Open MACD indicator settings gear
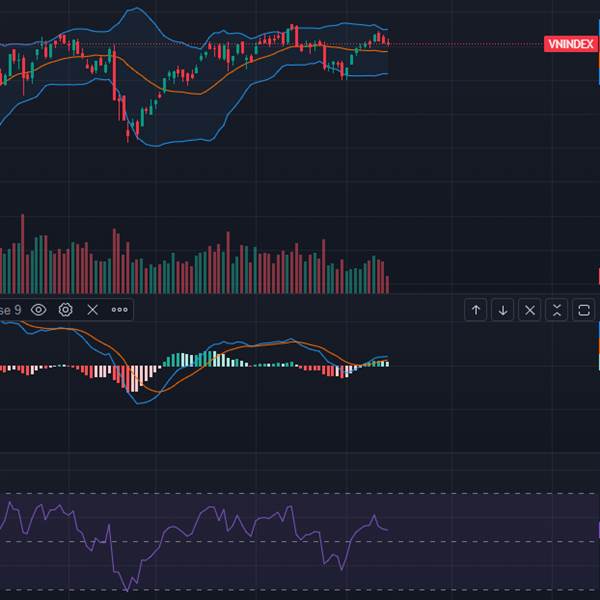 point(65,310)
